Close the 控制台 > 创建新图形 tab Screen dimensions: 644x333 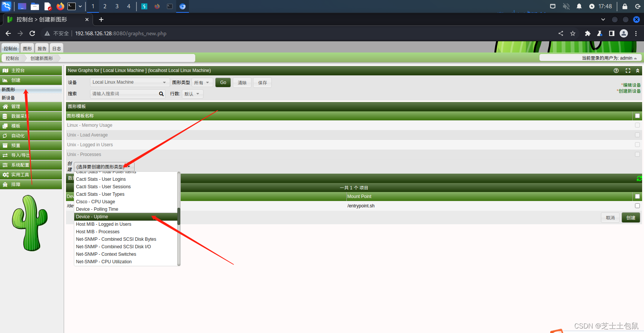tap(87, 19)
